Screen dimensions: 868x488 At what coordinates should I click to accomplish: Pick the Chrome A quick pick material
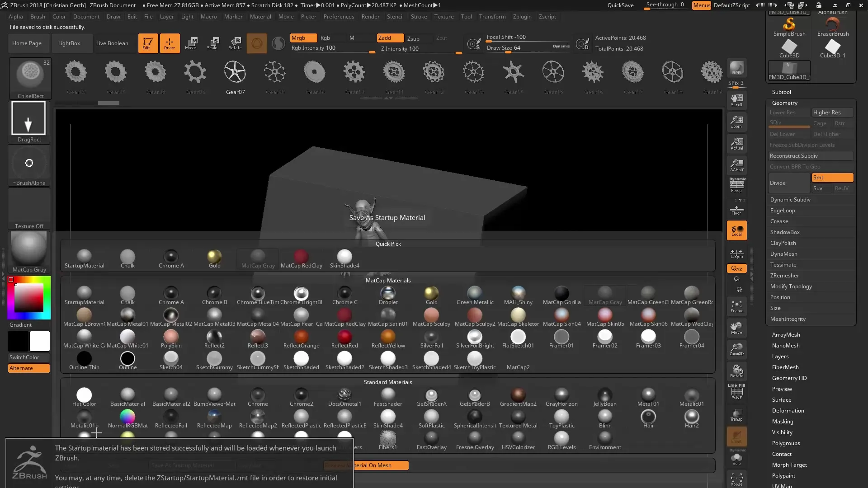tap(171, 259)
